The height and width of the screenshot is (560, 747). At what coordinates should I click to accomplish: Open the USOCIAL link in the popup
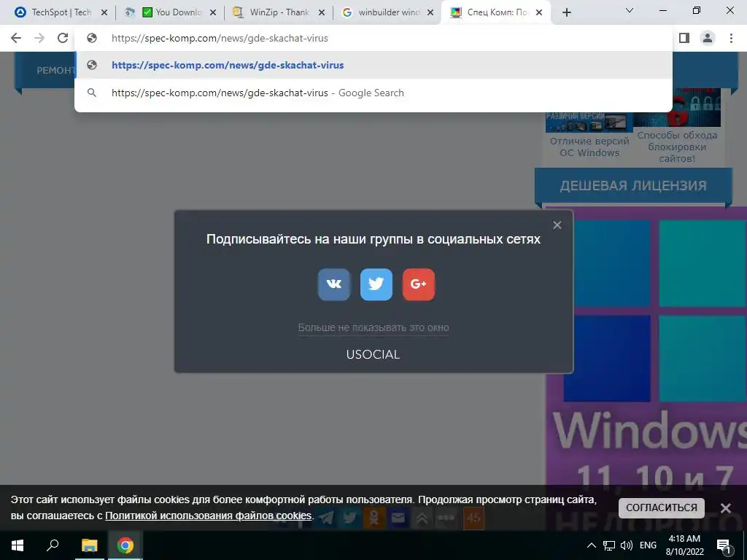pyautogui.click(x=373, y=354)
